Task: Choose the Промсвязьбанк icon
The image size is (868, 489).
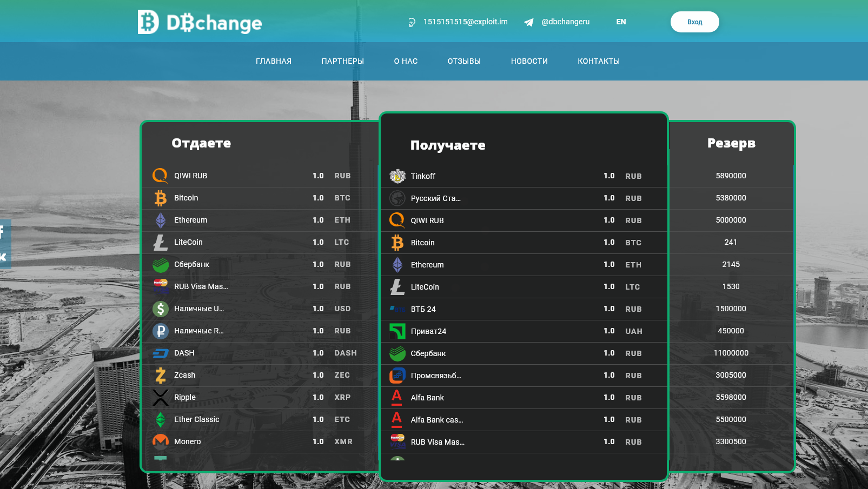Action: click(x=397, y=376)
